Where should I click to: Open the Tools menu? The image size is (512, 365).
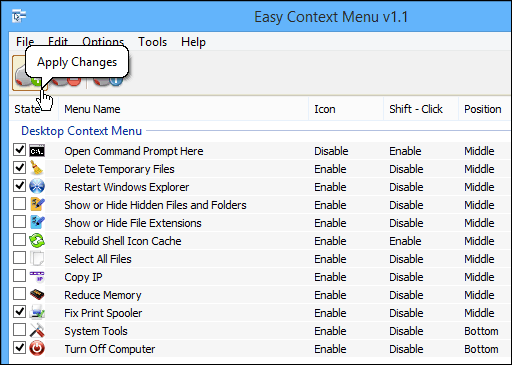[x=153, y=42]
